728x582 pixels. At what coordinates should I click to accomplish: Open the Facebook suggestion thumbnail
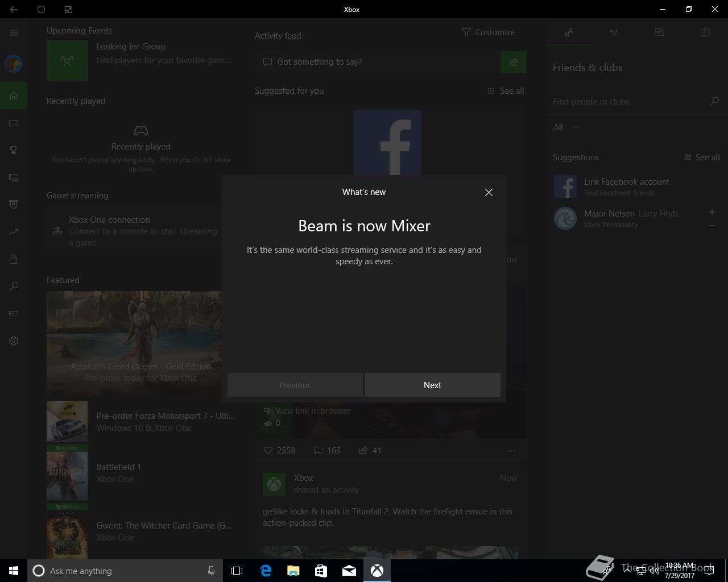387,143
